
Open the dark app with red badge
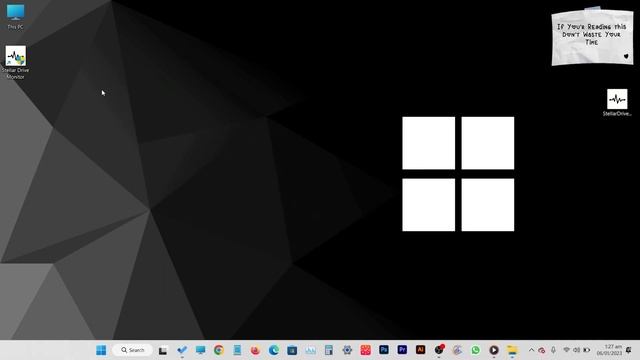point(439,350)
